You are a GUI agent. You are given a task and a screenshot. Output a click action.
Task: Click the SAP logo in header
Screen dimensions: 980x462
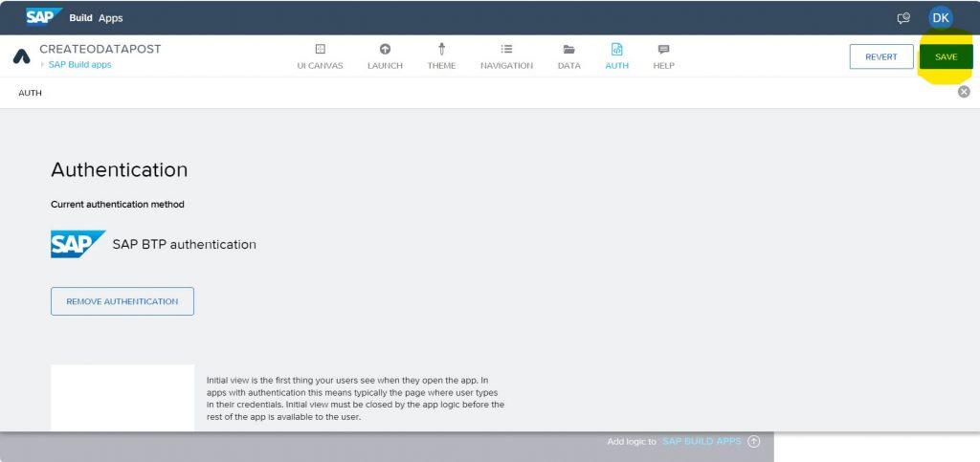pyautogui.click(x=44, y=17)
